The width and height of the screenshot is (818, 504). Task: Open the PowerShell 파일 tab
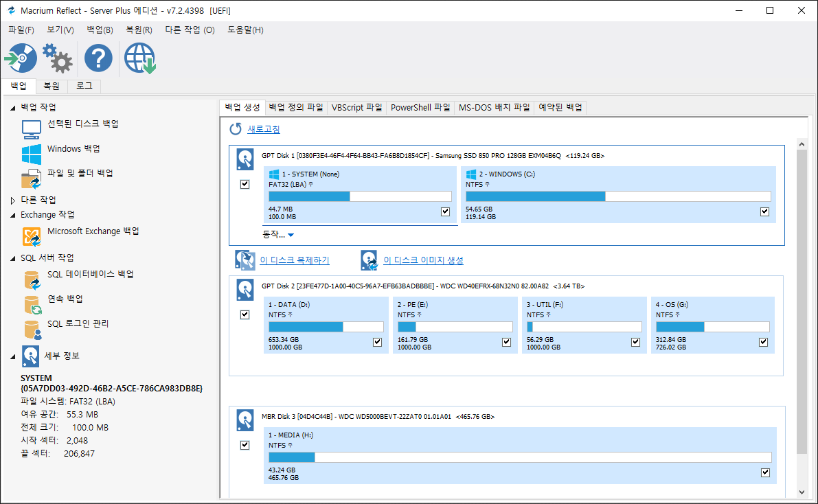click(x=420, y=108)
